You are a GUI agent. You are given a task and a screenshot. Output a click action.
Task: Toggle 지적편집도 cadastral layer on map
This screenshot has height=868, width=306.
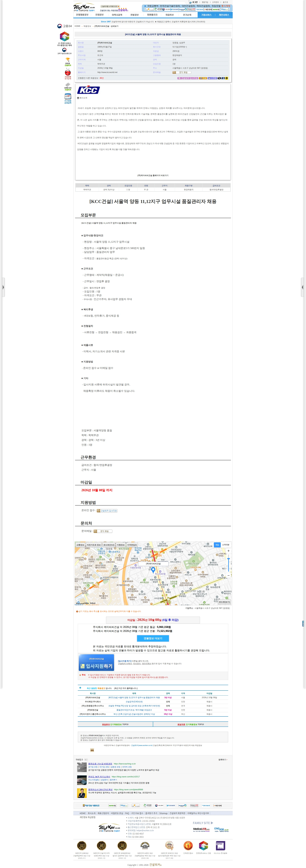(x=132, y=545)
